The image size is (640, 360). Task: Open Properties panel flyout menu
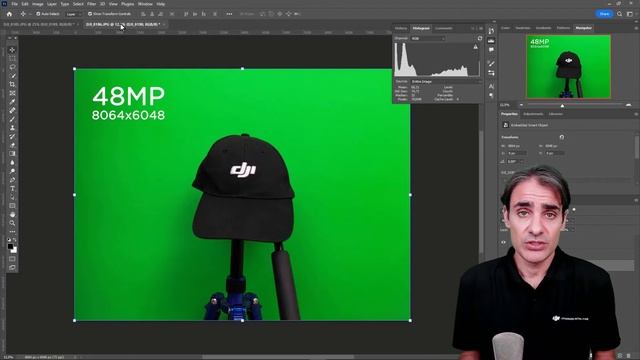click(x=636, y=114)
